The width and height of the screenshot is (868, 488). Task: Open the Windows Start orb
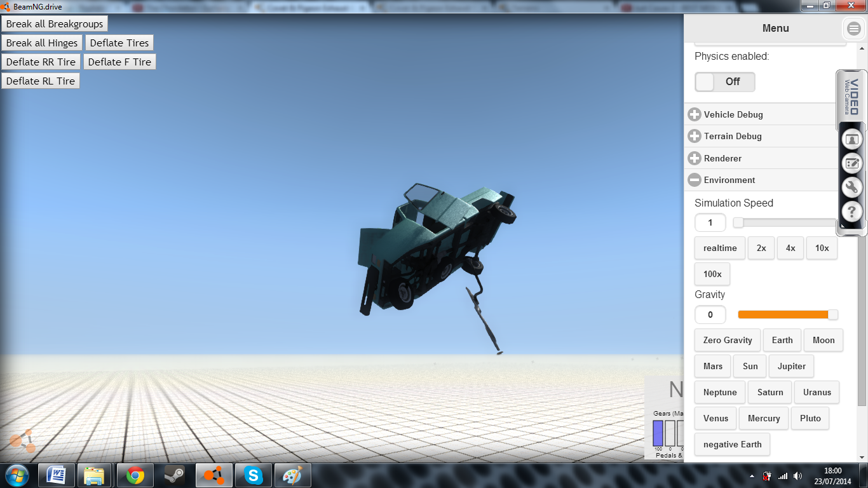coord(17,475)
